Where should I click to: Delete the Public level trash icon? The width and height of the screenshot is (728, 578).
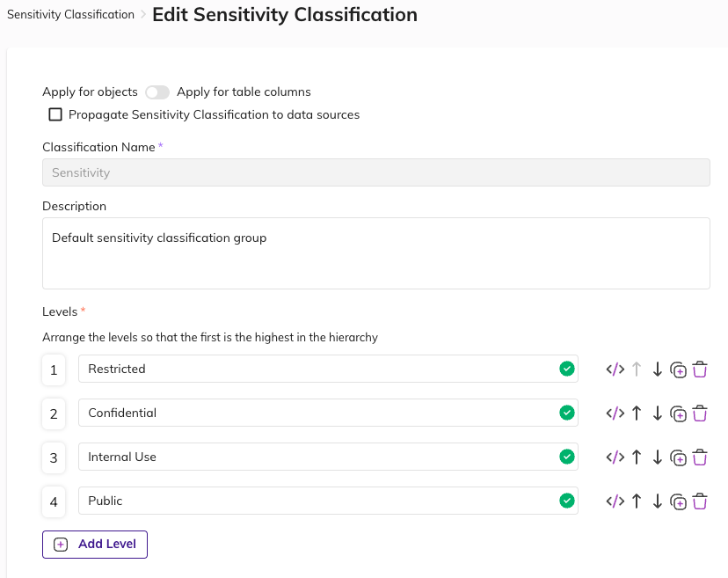pyautogui.click(x=700, y=501)
